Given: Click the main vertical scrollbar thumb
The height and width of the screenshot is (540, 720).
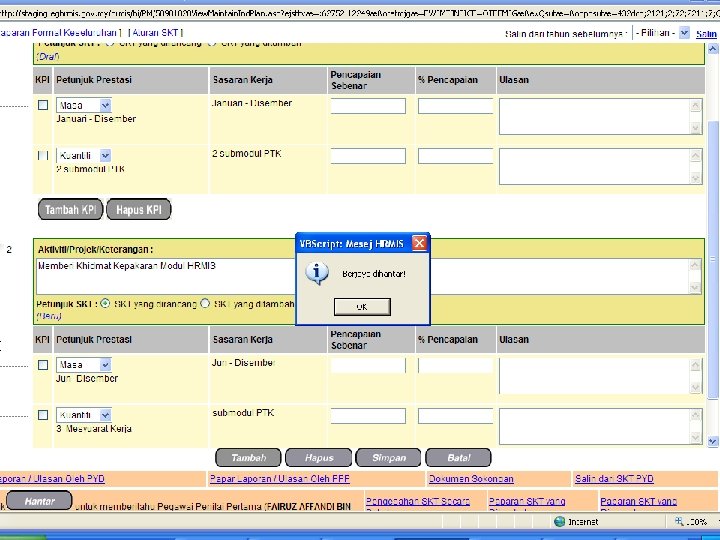Looking at the screenshot, I should pyautogui.click(x=713, y=259).
